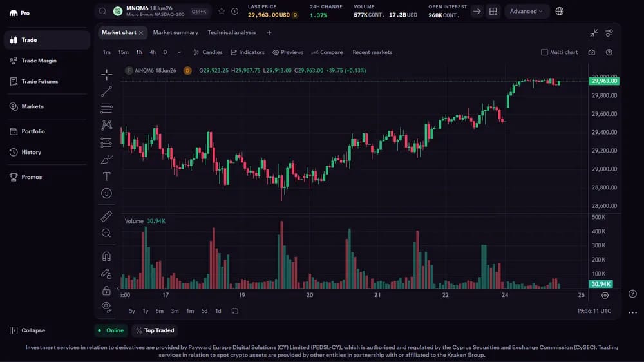Click the search magnifier icon

click(x=102, y=11)
